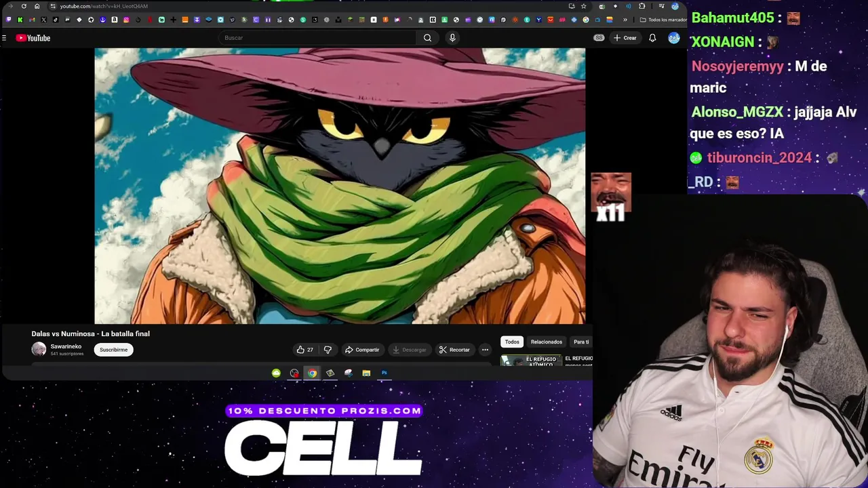Open more actions three-dot menu
This screenshot has height=488, width=868.
(485, 350)
